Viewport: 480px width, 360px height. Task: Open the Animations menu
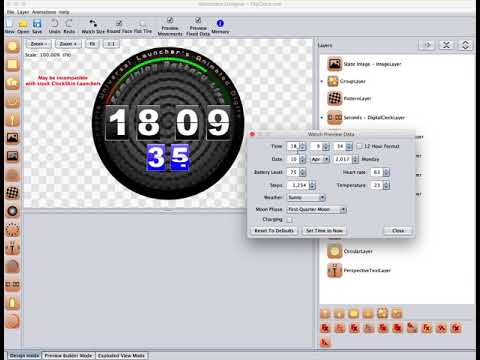[x=44, y=12]
